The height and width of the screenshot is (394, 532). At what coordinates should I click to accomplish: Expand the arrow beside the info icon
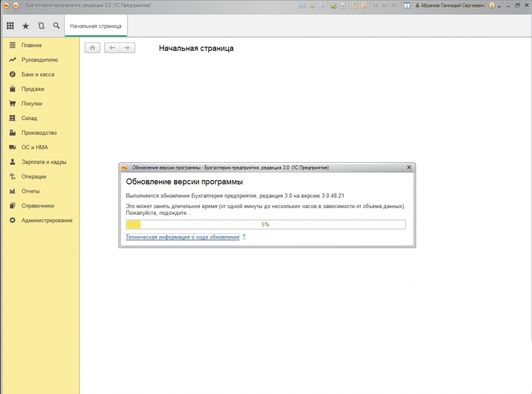[x=499, y=6]
